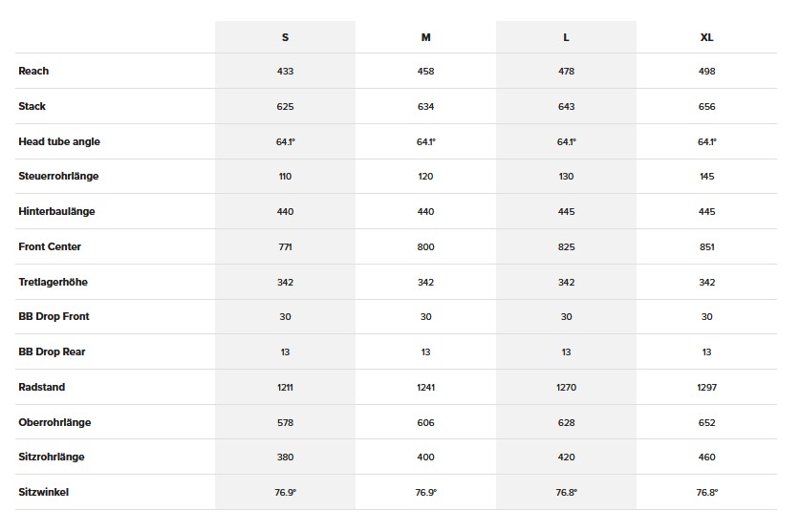
Task: Select the Sitzrohrlänge row label
Action: 52,457
